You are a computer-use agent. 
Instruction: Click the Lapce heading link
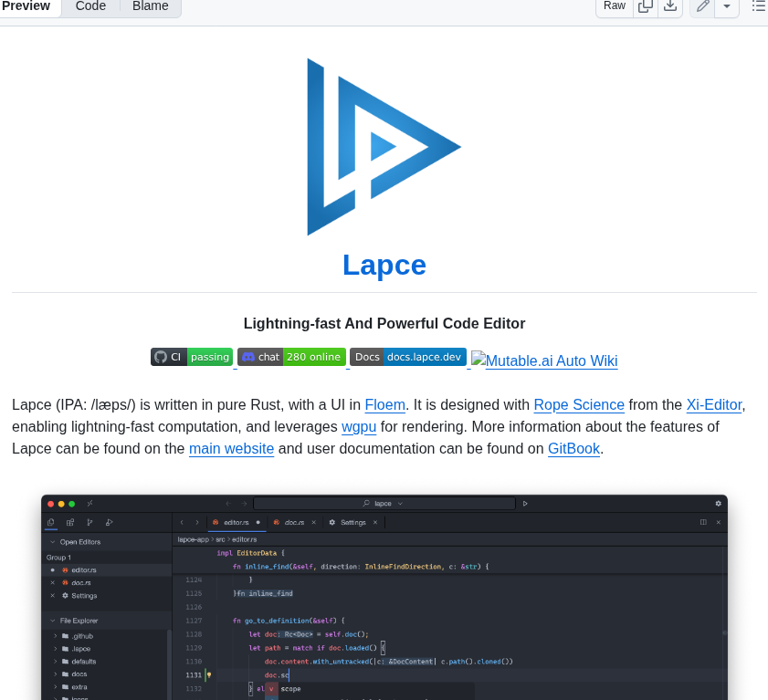point(384,265)
